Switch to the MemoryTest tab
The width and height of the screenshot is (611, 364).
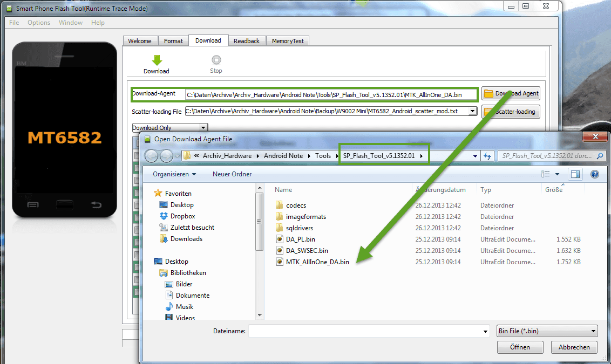[288, 41]
